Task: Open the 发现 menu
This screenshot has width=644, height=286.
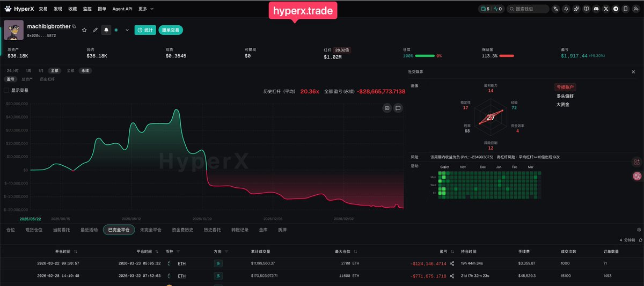Action: pos(58,9)
